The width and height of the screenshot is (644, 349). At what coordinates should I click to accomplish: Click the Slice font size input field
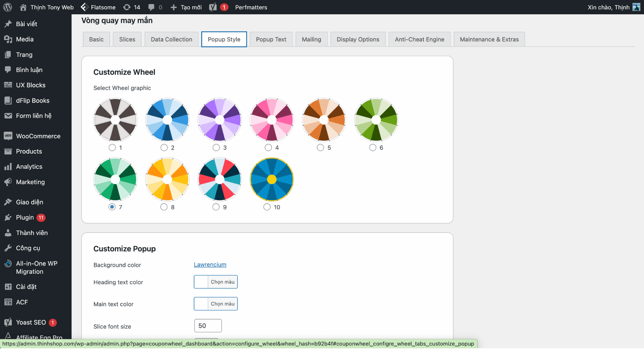coord(208,325)
